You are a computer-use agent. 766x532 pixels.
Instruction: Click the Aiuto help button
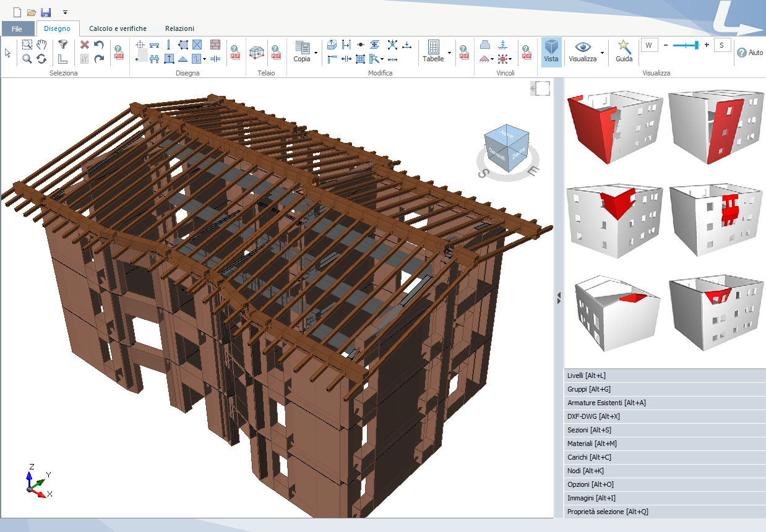click(x=749, y=53)
